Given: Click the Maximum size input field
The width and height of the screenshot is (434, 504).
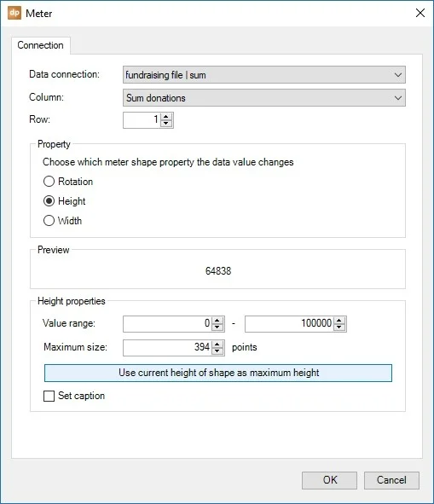Looking at the screenshot, I should coord(167,348).
